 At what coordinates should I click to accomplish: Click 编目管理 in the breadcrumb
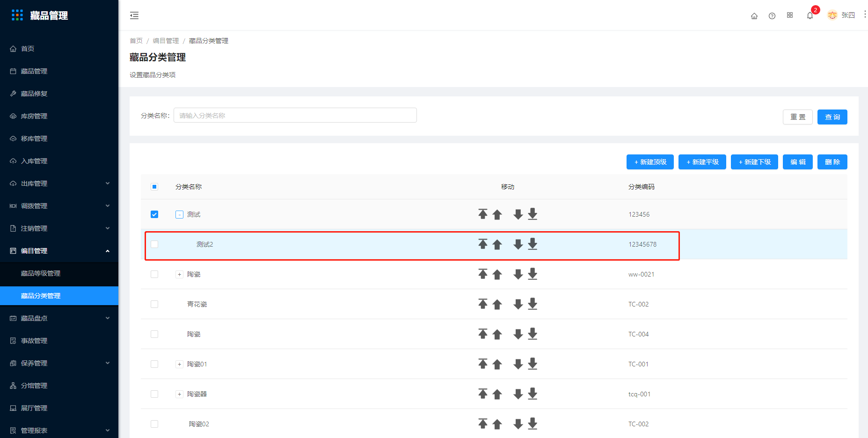[x=166, y=41]
